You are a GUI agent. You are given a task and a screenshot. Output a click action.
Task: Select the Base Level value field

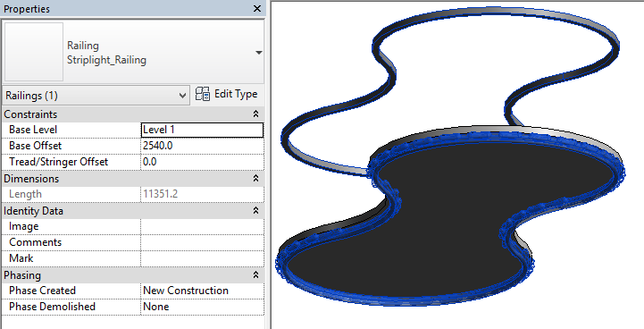(x=202, y=130)
